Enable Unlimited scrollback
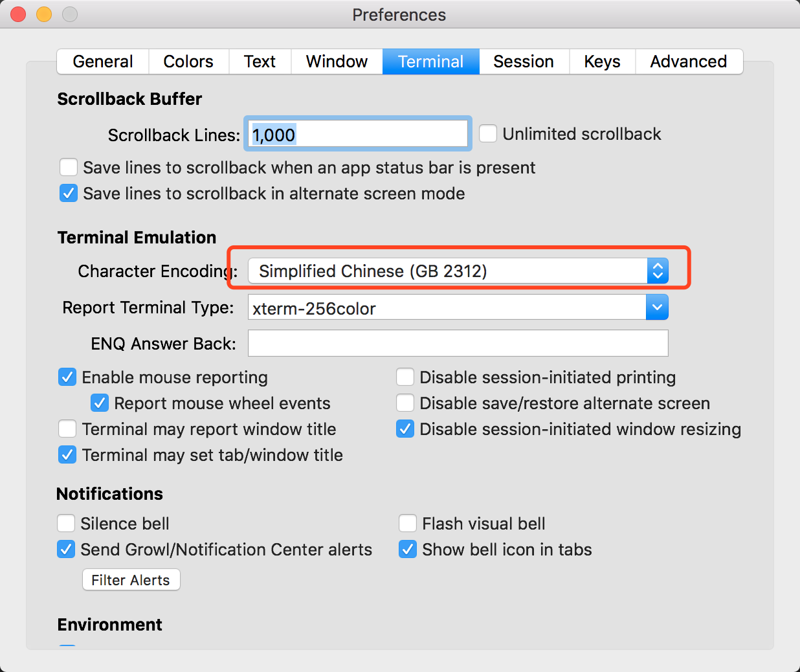This screenshot has width=800, height=672. coord(488,133)
